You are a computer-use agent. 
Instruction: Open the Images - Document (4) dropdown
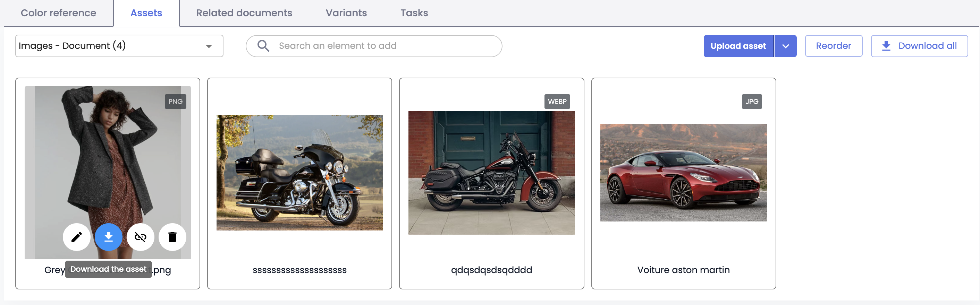pos(119,46)
